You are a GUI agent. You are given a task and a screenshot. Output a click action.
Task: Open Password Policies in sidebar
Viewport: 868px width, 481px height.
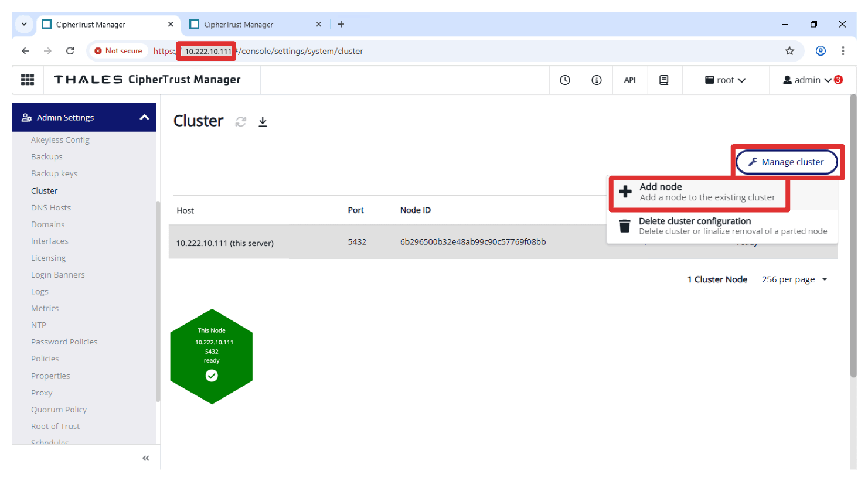click(64, 342)
